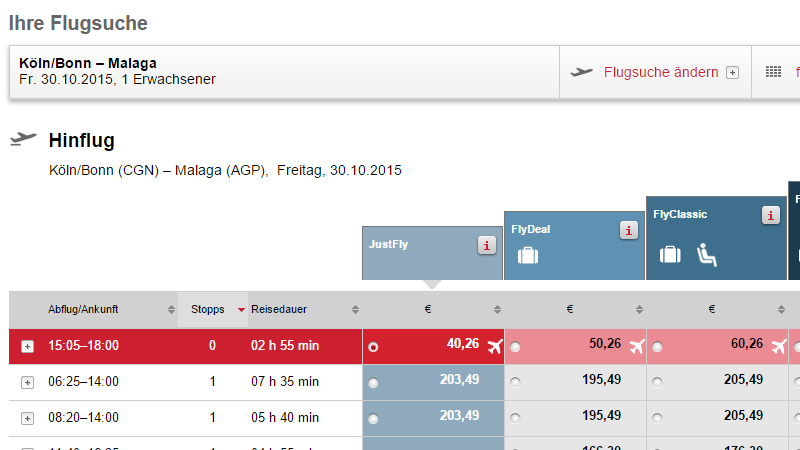Sort FlyClassic price column arrows
This screenshot has width=800, height=450.
pyautogui.click(x=781, y=310)
